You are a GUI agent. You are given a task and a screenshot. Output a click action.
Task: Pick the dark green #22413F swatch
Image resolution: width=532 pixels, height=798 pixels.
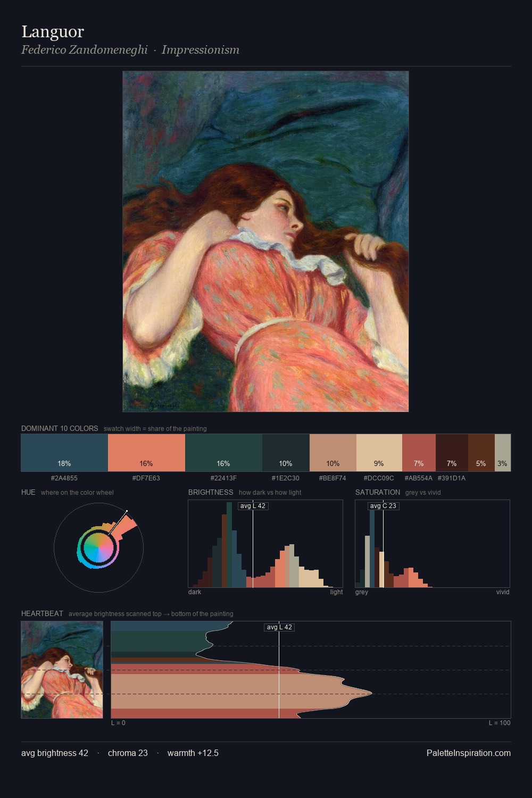pyautogui.click(x=223, y=453)
